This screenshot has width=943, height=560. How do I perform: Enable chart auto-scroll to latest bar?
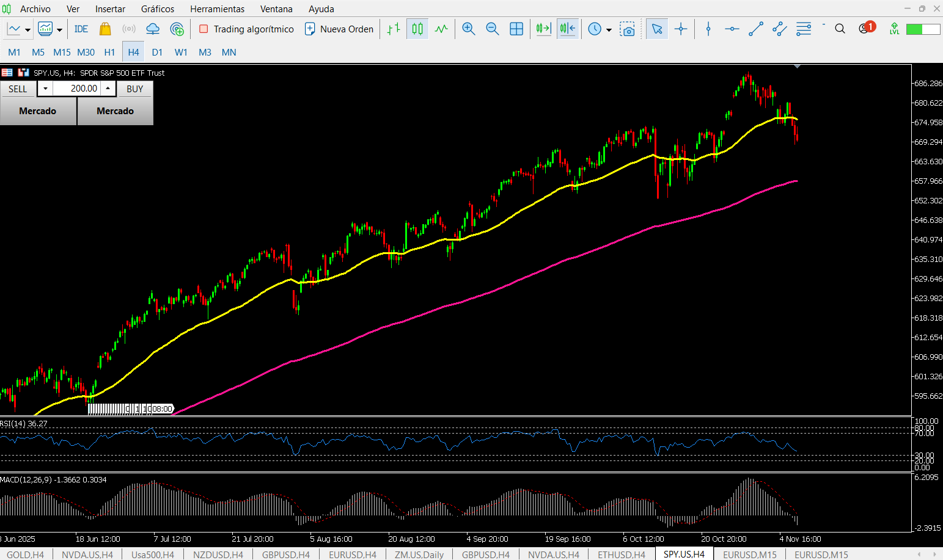point(543,29)
